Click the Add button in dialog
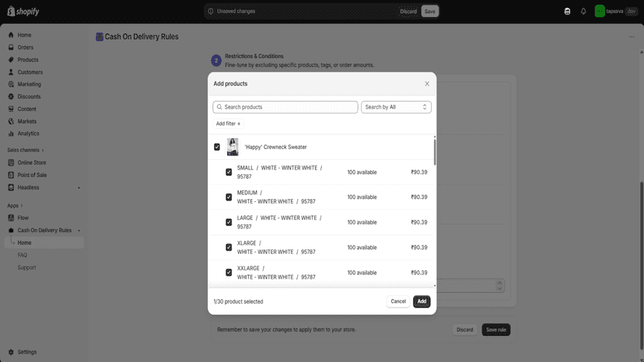The width and height of the screenshot is (644, 362). [x=422, y=301]
